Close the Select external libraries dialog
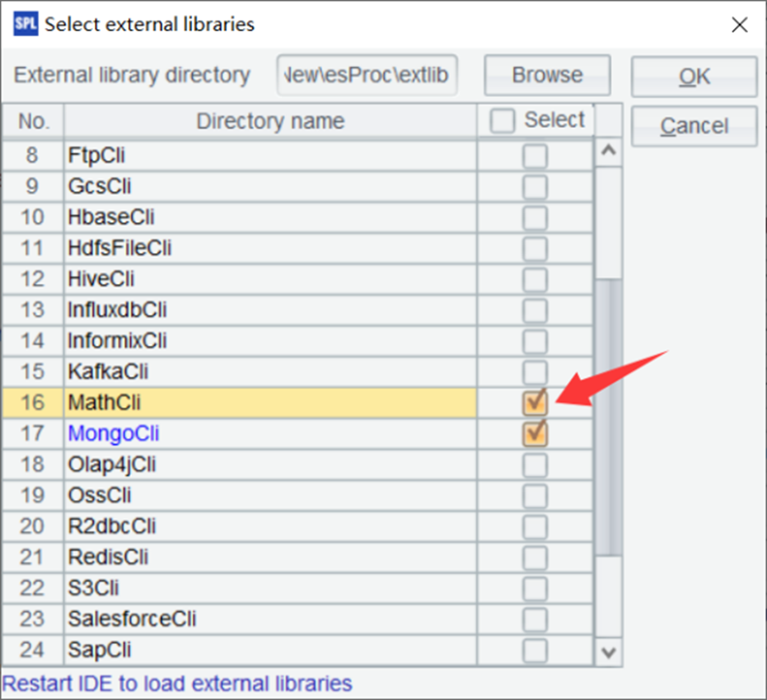 [740, 25]
